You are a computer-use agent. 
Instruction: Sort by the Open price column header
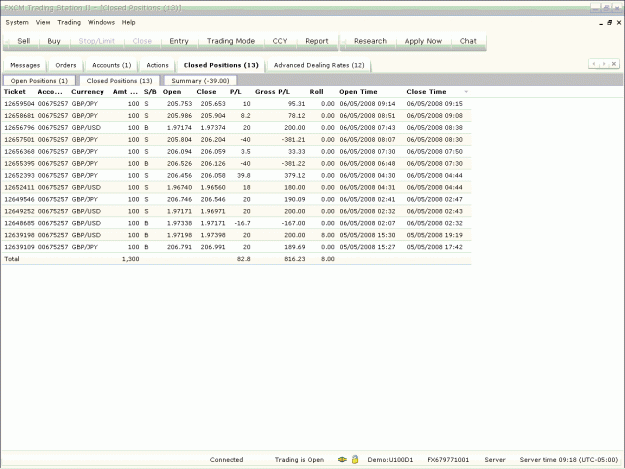click(x=172, y=92)
